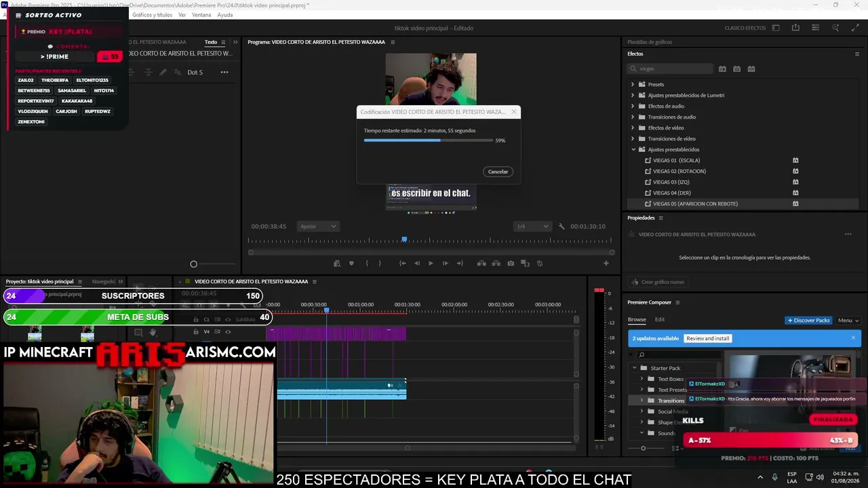Select the VIEGAS 03 (IZQ) preset
This screenshot has height=488, width=868.
pyautogui.click(x=671, y=182)
